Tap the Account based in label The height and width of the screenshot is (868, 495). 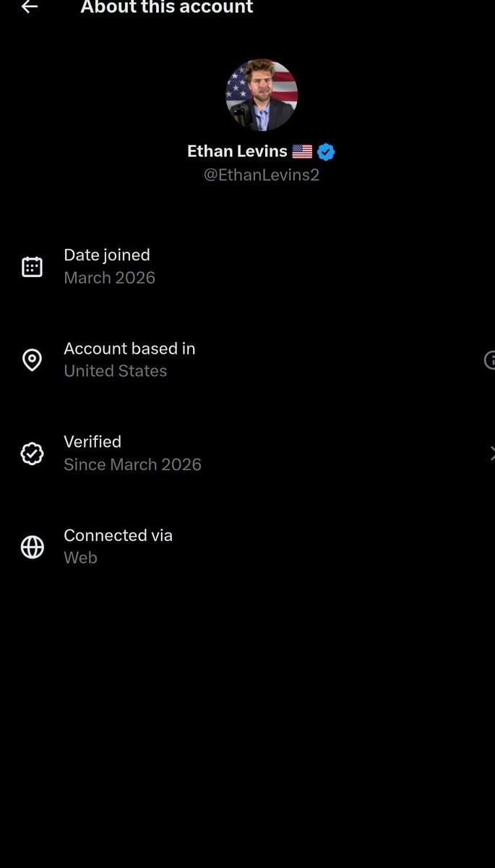pyautogui.click(x=129, y=349)
